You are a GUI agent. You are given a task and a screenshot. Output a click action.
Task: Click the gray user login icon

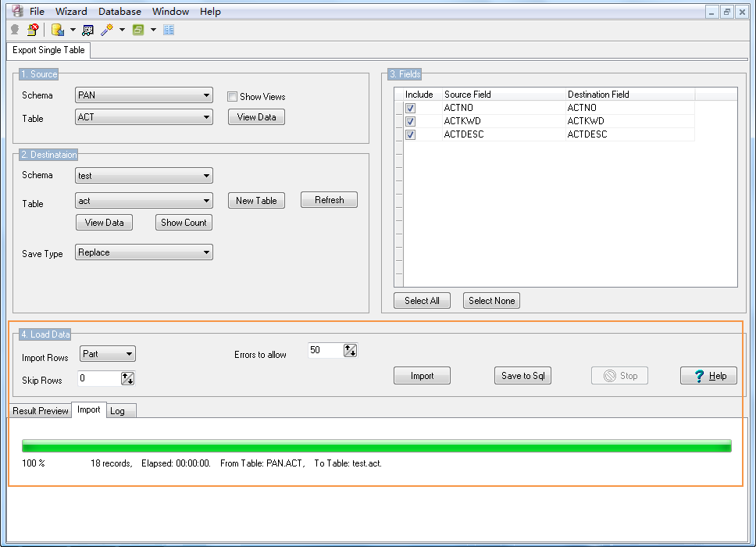[15, 30]
